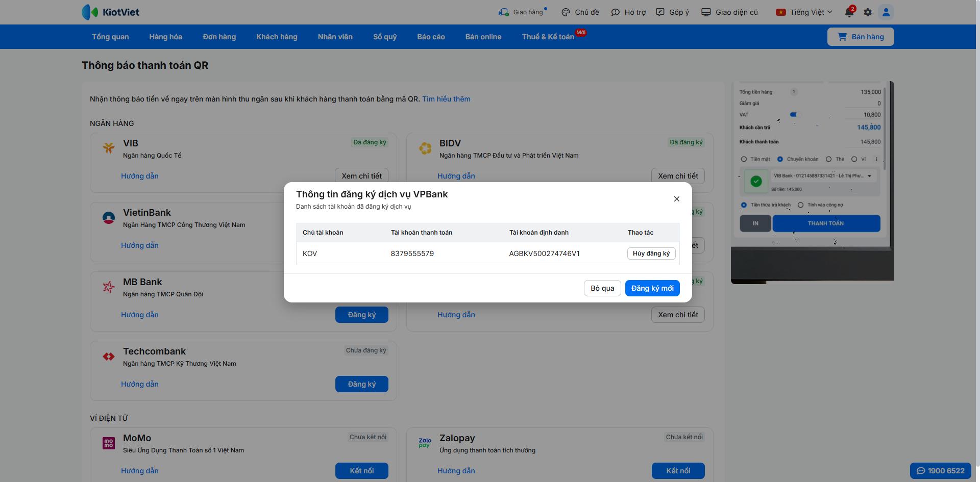This screenshot has width=980, height=482.
Task: Open the Giao hàng delivery icon
Action: click(504, 12)
